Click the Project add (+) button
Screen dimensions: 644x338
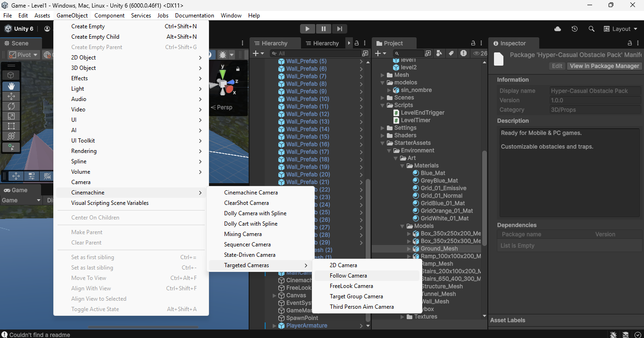pyautogui.click(x=381, y=53)
